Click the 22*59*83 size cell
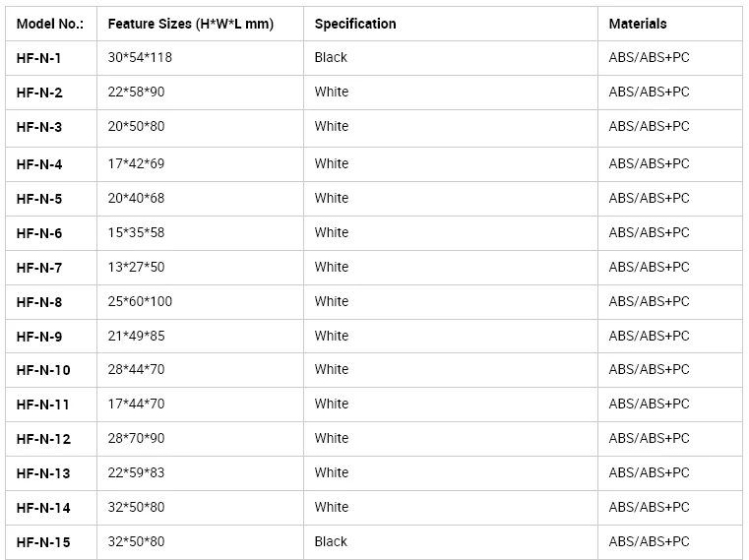 pyautogui.click(x=137, y=472)
